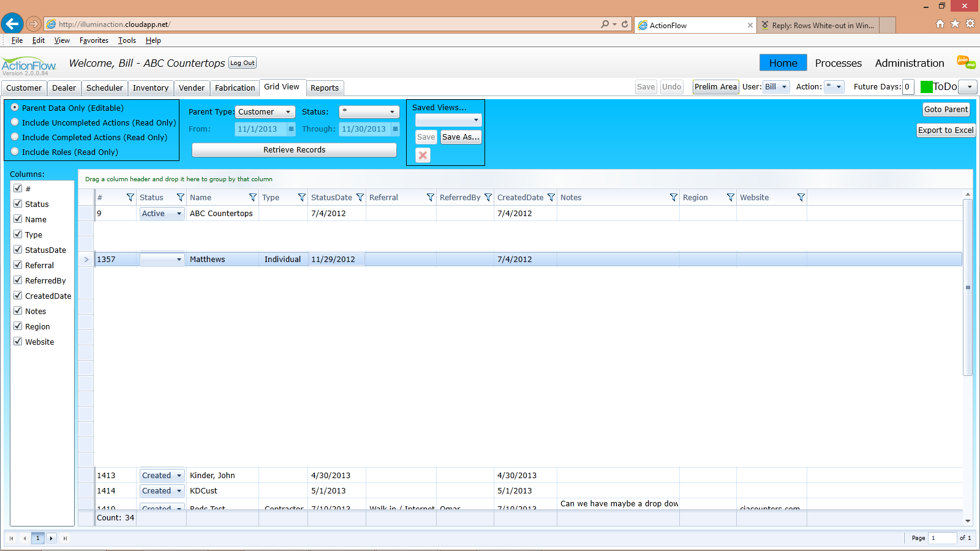Go to the next page arrow in pager
The height and width of the screenshot is (551, 980).
coord(51,538)
